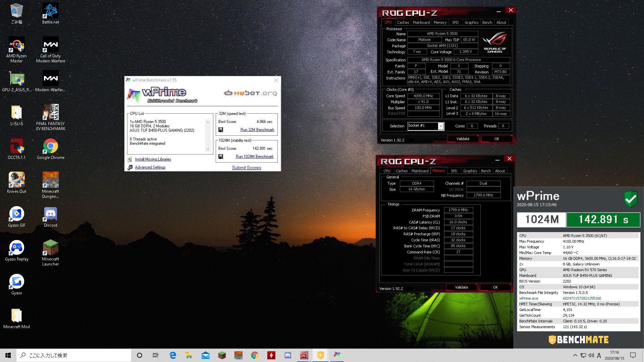Click the Submit Scores link

coord(247,168)
